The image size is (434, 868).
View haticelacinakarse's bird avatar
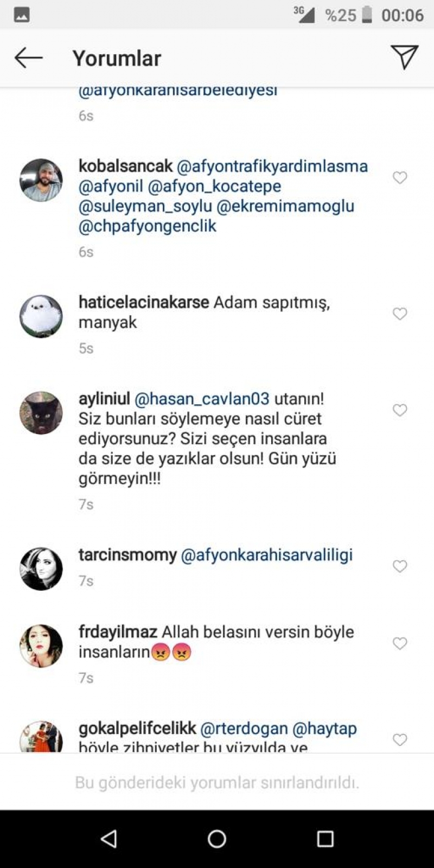pyautogui.click(x=41, y=316)
